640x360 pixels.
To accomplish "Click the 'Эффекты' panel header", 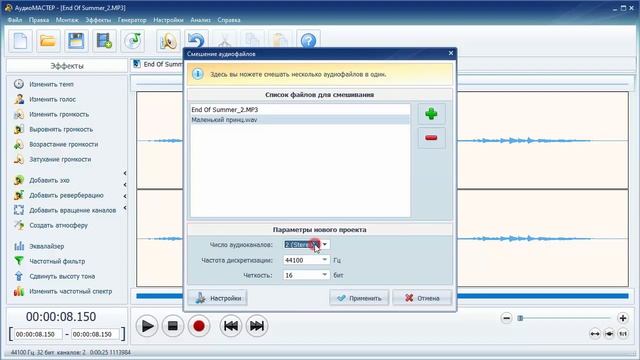I will click(x=67, y=66).
